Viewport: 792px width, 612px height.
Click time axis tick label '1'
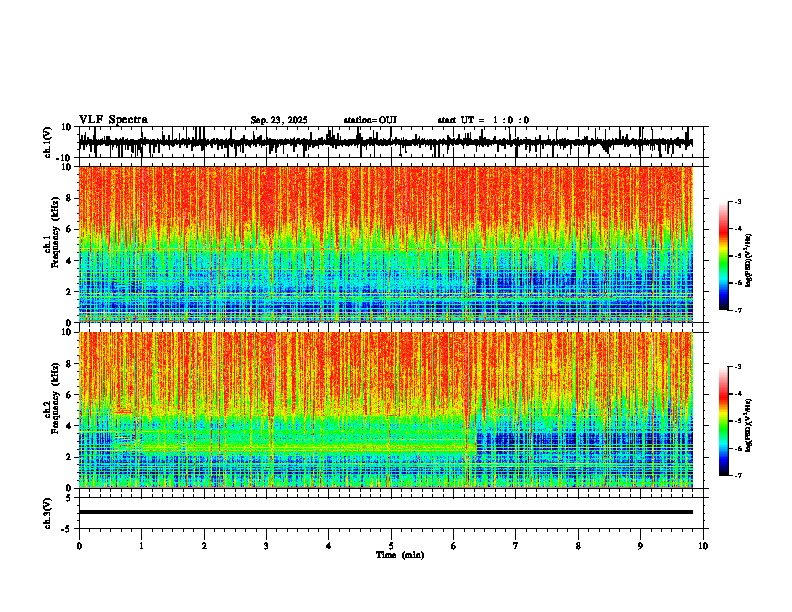(141, 546)
